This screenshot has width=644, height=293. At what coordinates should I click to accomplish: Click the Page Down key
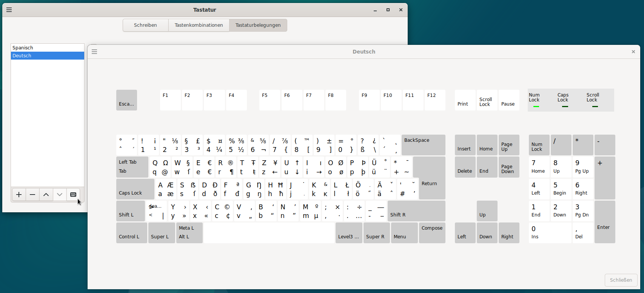click(509, 167)
